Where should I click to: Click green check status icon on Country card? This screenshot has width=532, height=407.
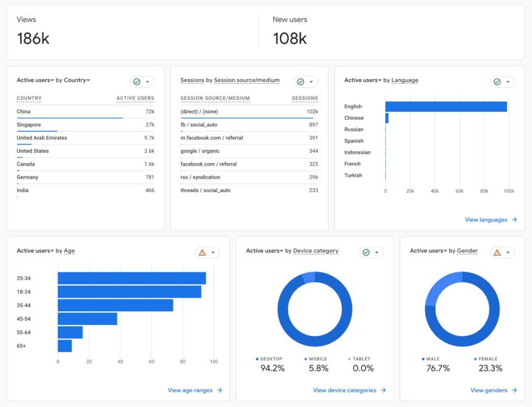(137, 82)
